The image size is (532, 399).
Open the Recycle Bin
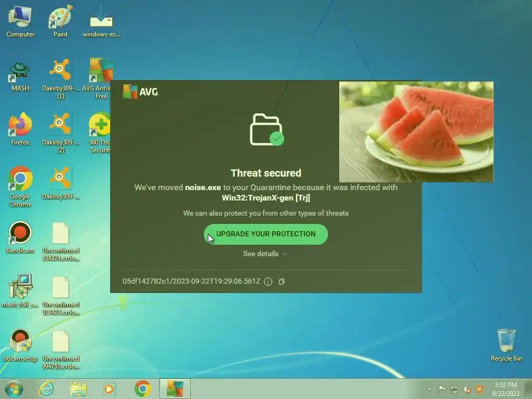tap(506, 345)
